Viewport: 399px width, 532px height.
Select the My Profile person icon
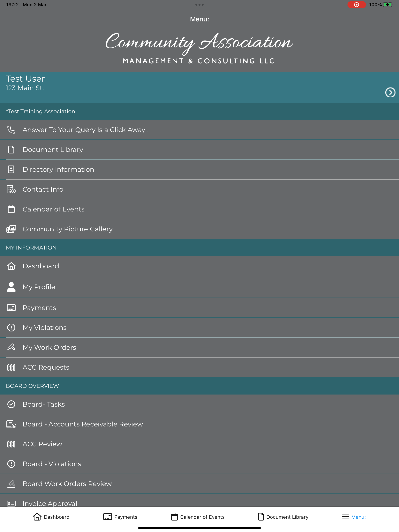point(11,287)
